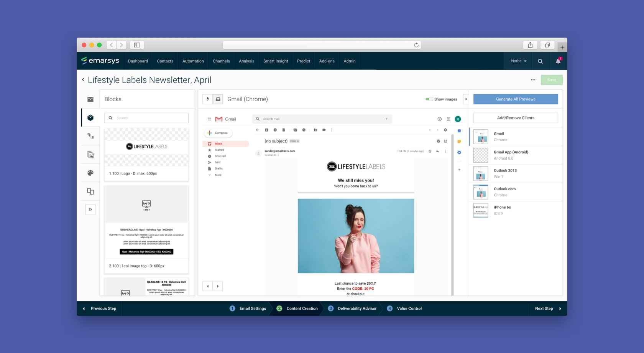Viewport: 644px width, 353px height.
Task: Go to Deliverability Advisor step
Action: 352,308
